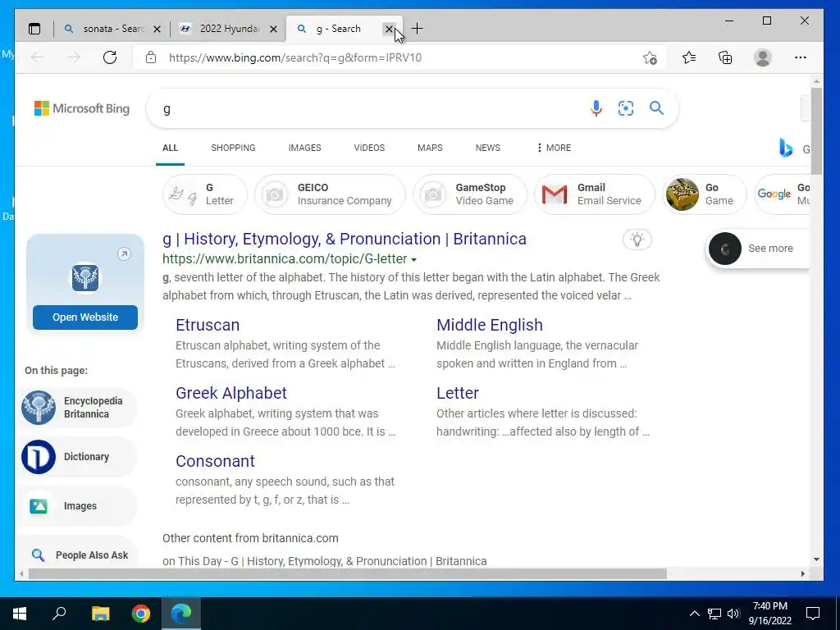This screenshot has width=840, height=630.
Task: Open the taskbar volume icon
Action: [x=733, y=614]
